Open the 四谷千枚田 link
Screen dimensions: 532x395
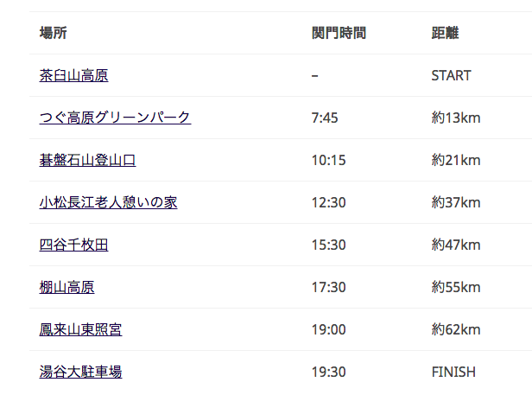pyautogui.click(x=73, y=245)
